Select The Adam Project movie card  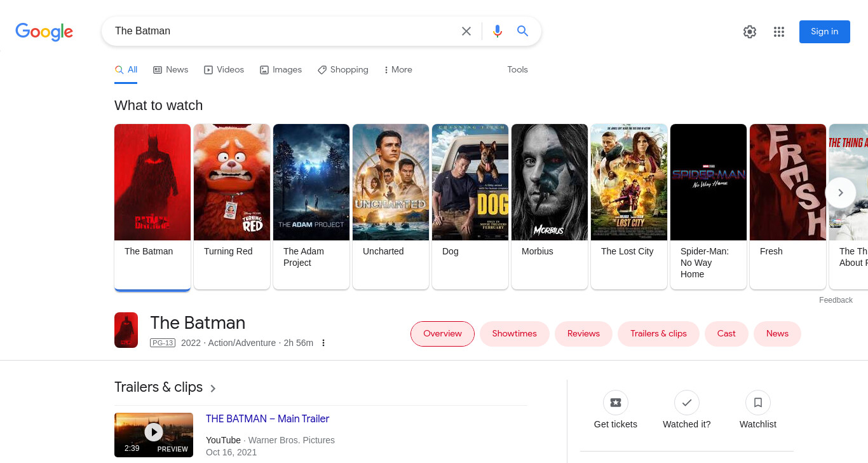[311, 207]
